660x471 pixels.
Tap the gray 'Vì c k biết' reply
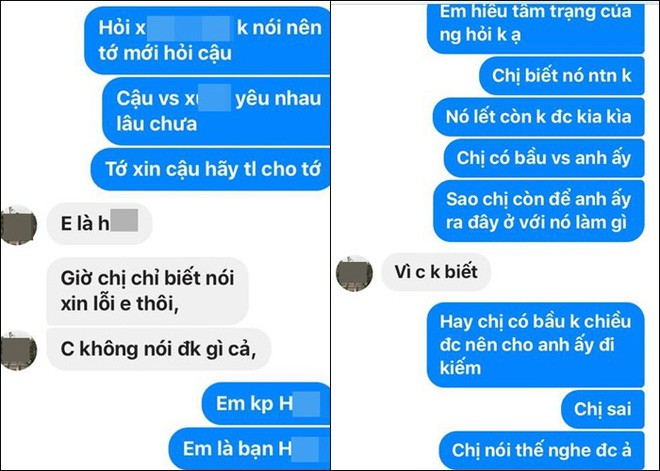click(436, 272)
